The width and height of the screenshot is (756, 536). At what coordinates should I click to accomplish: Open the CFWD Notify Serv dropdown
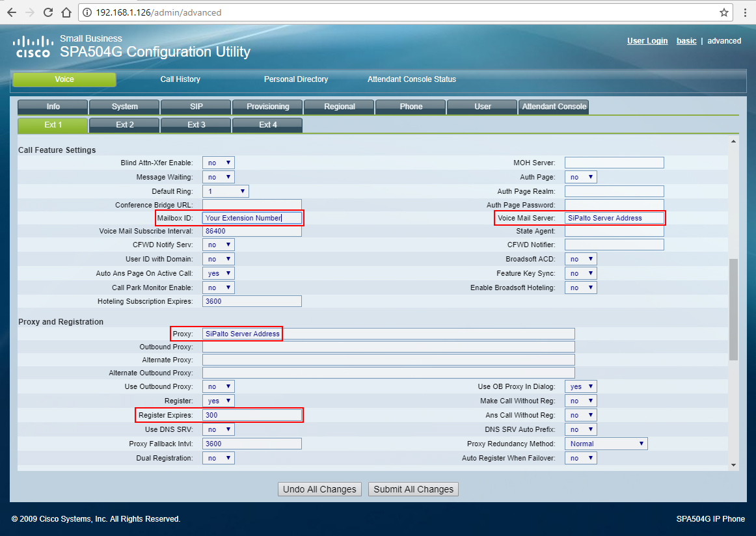219,245
